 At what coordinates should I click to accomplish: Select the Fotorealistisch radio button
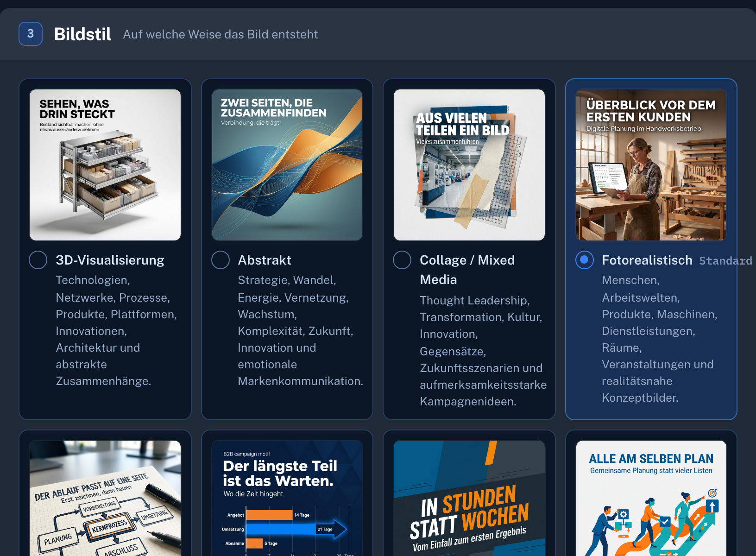[x=585, y=260]
